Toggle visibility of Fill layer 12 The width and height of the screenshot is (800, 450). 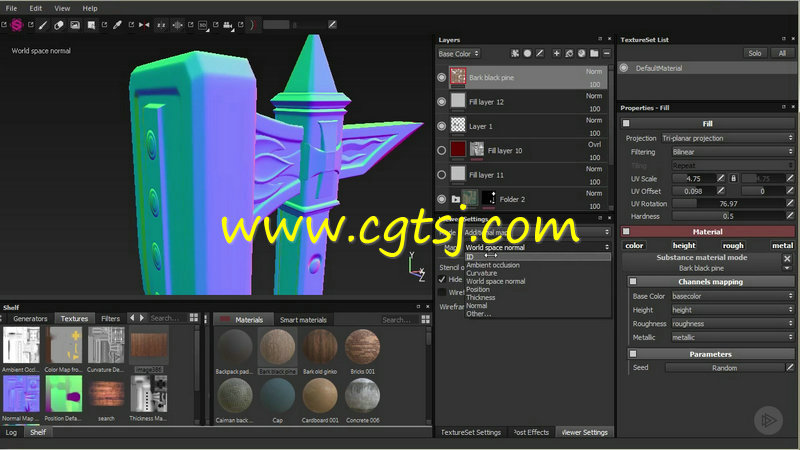coord(441,102)
